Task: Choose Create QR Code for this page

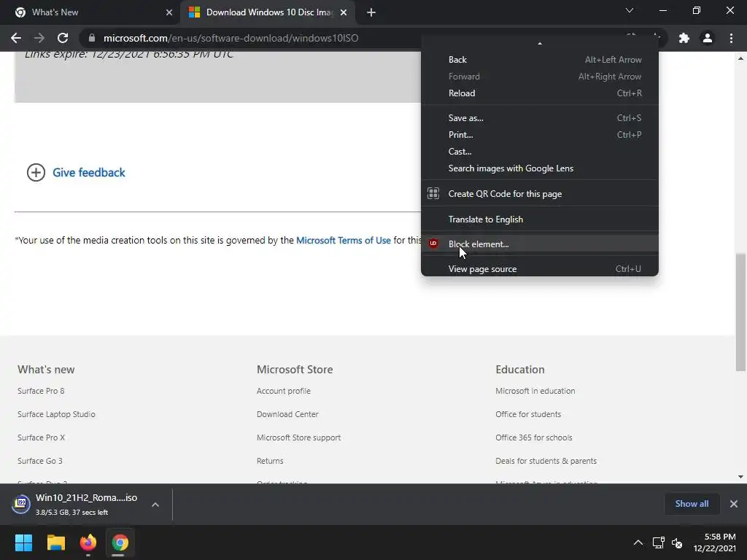Action: point(540,194)
